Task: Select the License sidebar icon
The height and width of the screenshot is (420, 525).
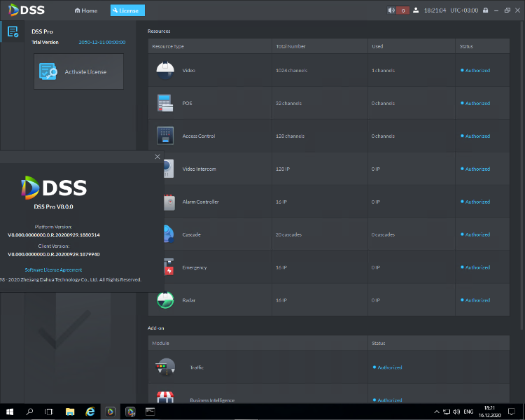Action: tap(13, 31)
